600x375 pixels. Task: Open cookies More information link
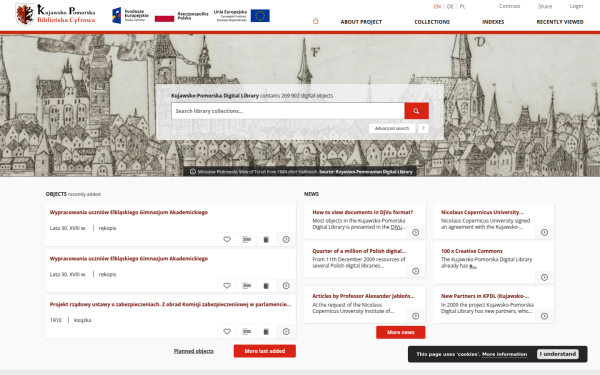(504, 354)
